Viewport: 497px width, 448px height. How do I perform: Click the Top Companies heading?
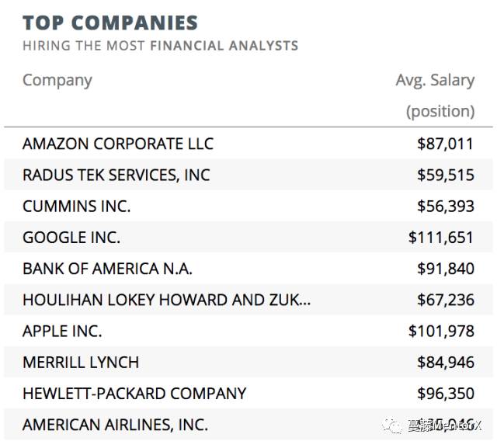tap(109, 23)
